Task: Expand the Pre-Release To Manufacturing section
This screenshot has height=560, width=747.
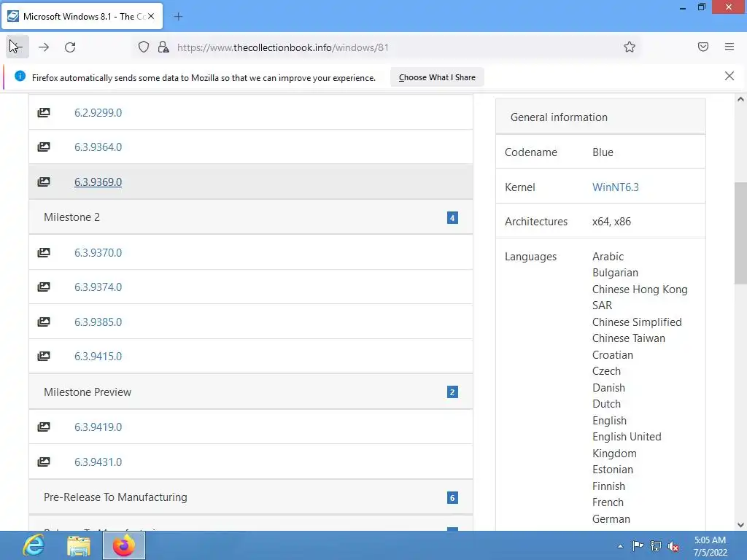Action: tap(251, 497)
